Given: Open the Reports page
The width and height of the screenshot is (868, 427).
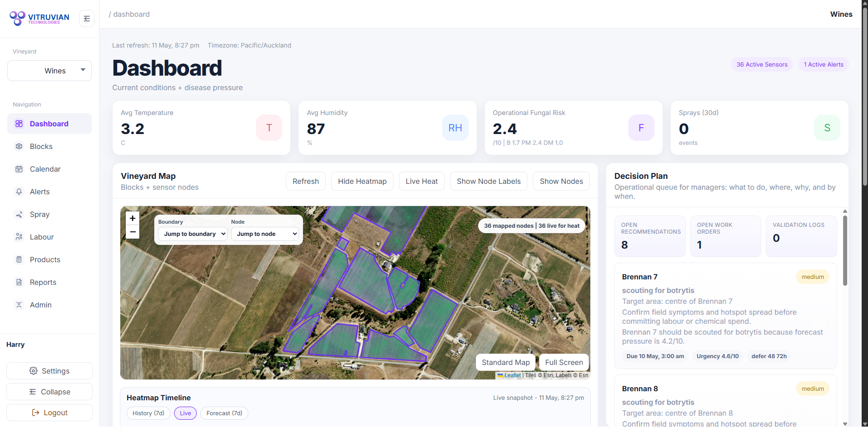Looking at the screenshot, I should [49, 282].
